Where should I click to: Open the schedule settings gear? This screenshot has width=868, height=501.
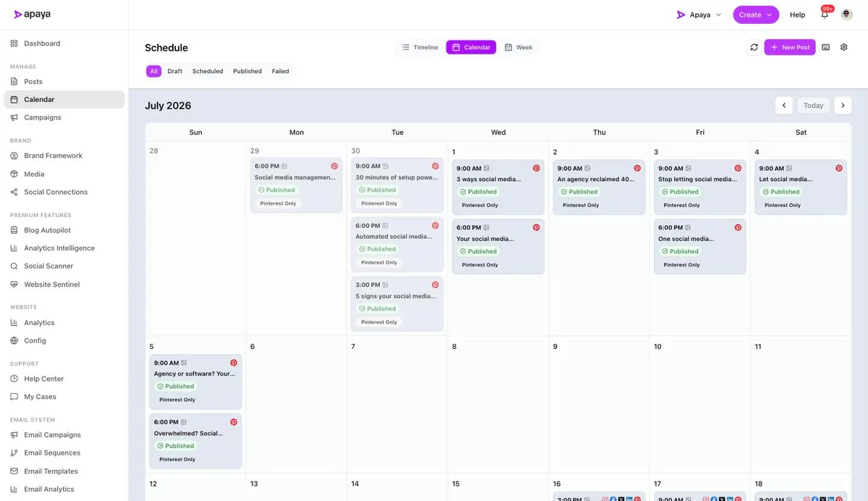pos(843,47)
